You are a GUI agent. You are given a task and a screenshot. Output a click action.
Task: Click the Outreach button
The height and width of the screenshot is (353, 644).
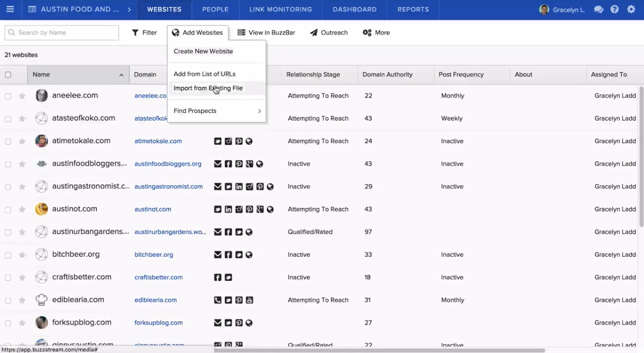pos(329,32)
